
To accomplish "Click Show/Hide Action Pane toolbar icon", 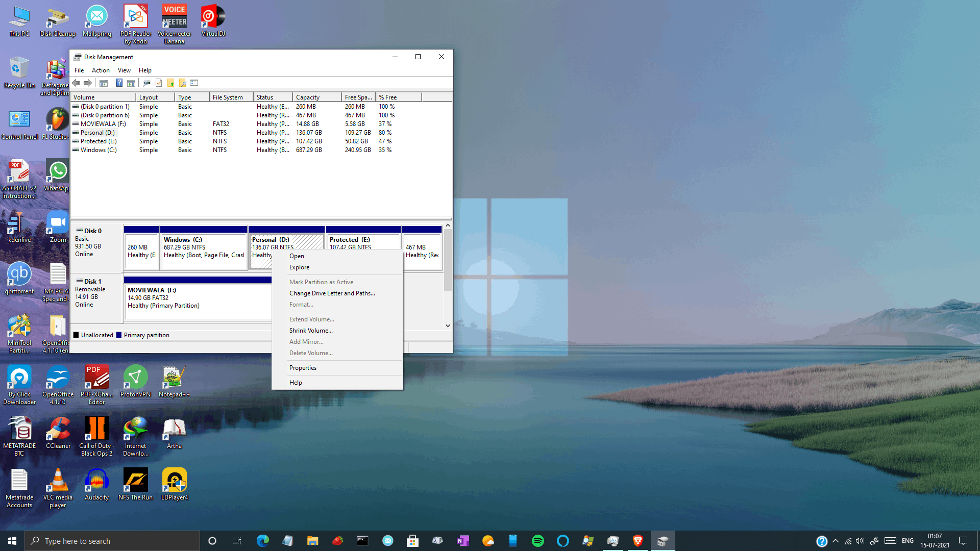I will point(131,83).
